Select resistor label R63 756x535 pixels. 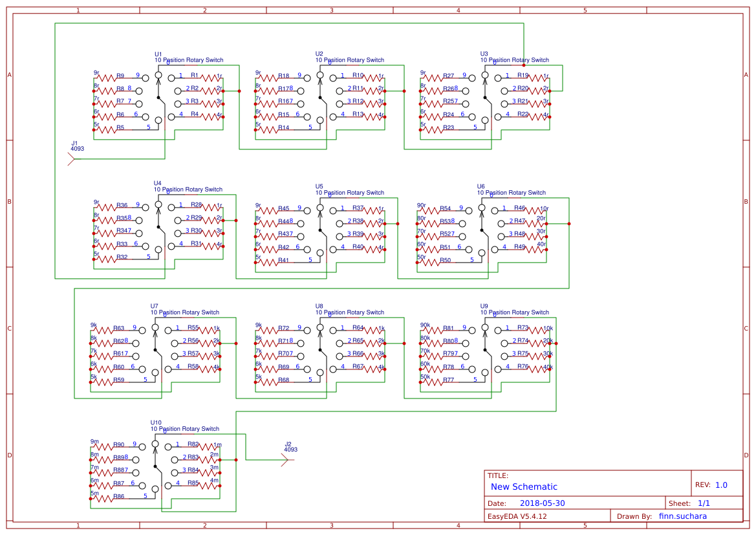(x=118, y=329)
